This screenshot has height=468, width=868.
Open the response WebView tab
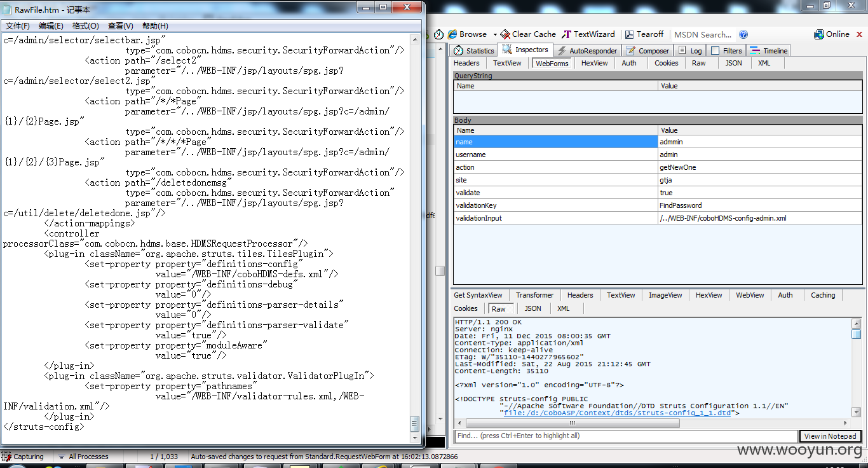pyautogui.click(x=750, y=295)
